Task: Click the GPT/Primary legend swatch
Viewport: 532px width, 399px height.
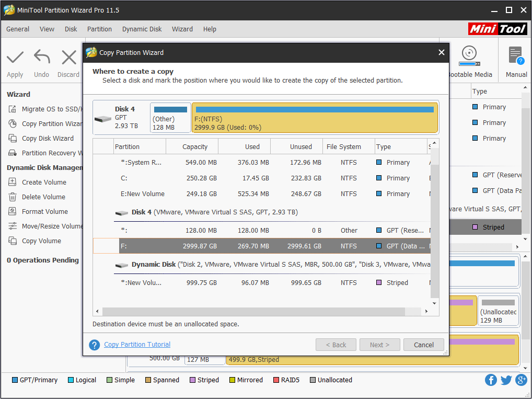Action: click(x=15, y=380)
